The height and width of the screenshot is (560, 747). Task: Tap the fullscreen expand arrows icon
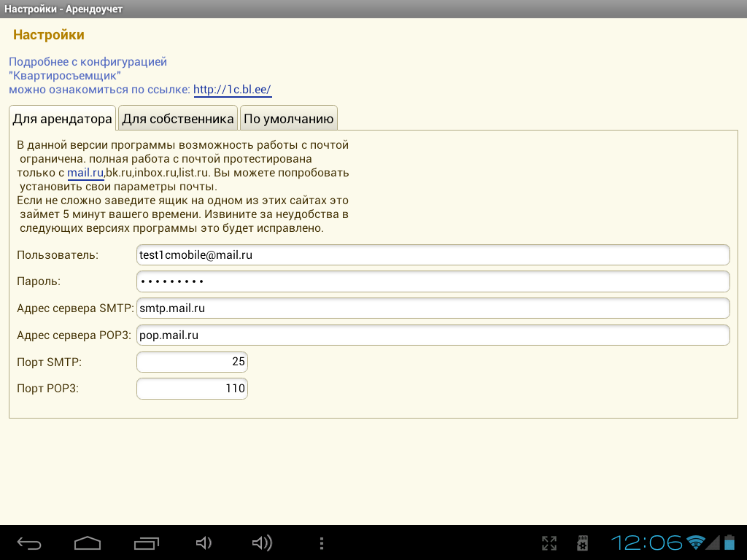(x=549, y=543)
